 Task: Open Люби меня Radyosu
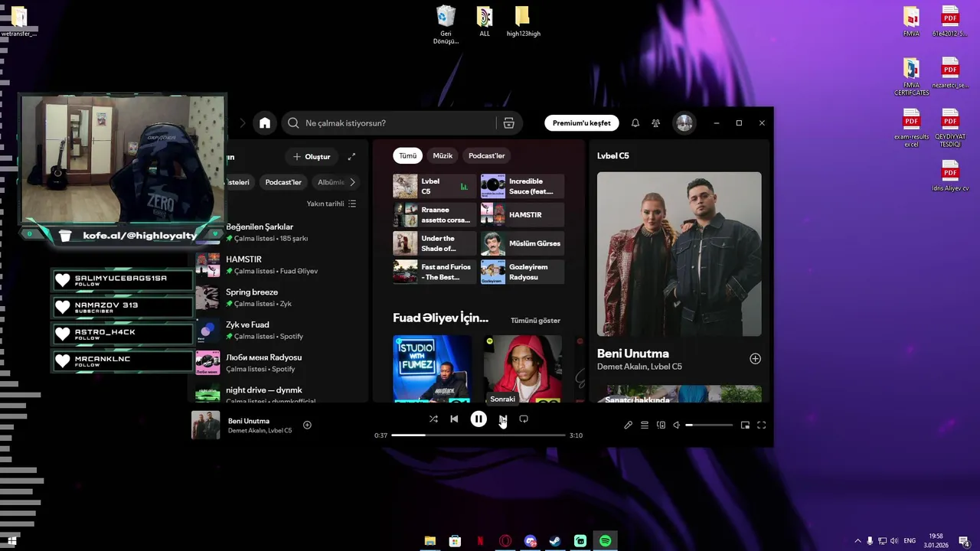[277, 363]
